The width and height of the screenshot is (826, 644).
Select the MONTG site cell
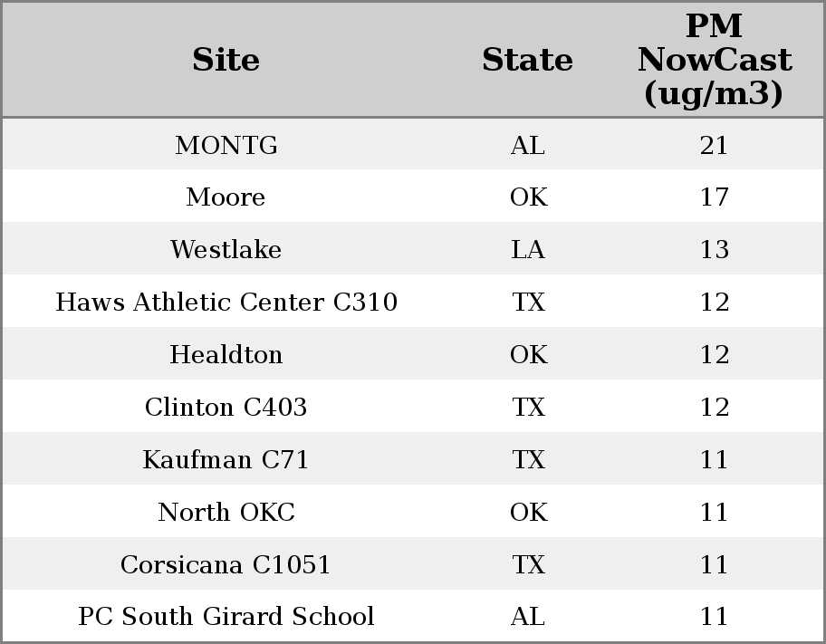226,145
